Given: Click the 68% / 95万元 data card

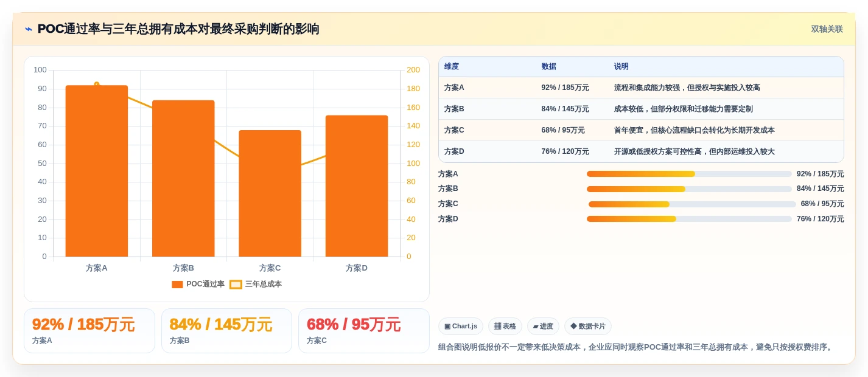Looking at the screenshot, I should point(364,331).
